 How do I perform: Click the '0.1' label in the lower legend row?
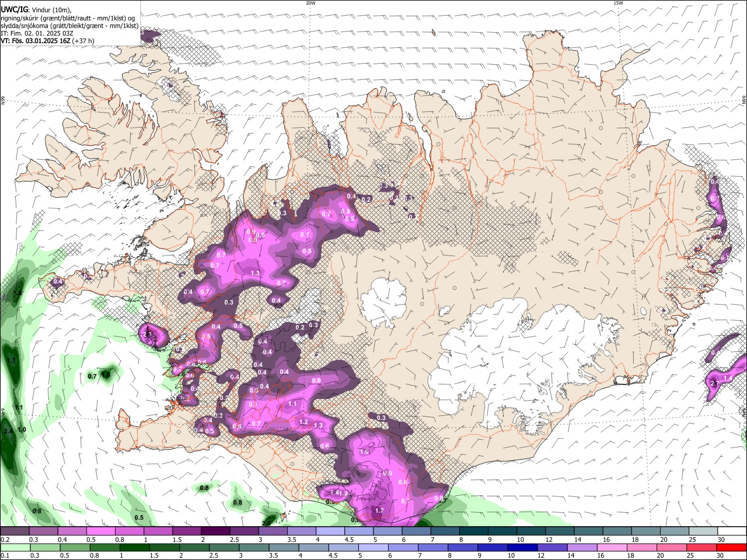pyautogui.click(x=5, y=555)
